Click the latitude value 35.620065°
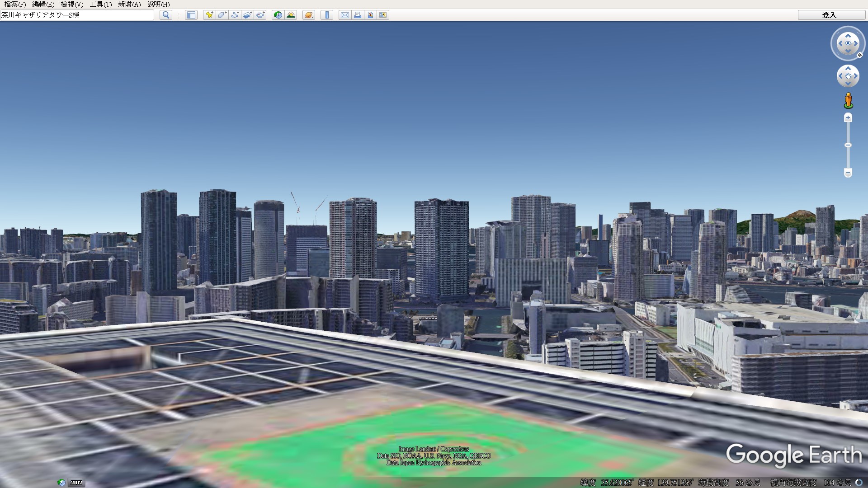The image size is (868, 488). tap(618, 483)
